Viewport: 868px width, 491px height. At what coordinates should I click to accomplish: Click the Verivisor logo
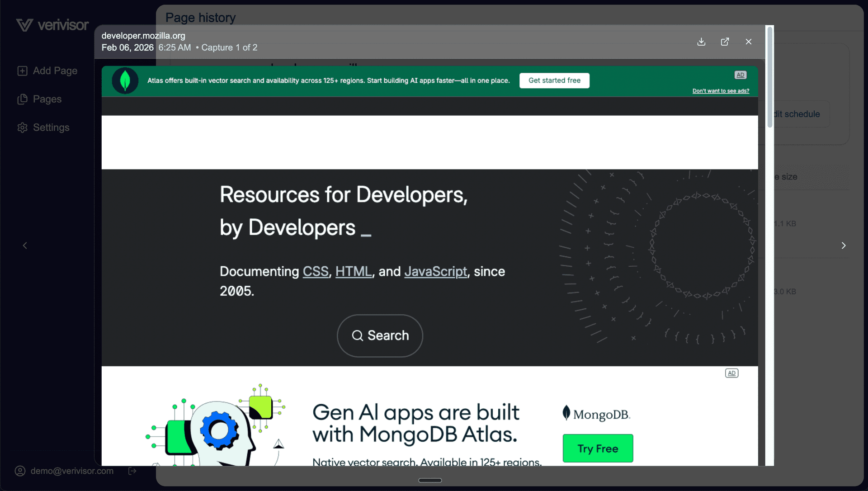click(52, 25)
